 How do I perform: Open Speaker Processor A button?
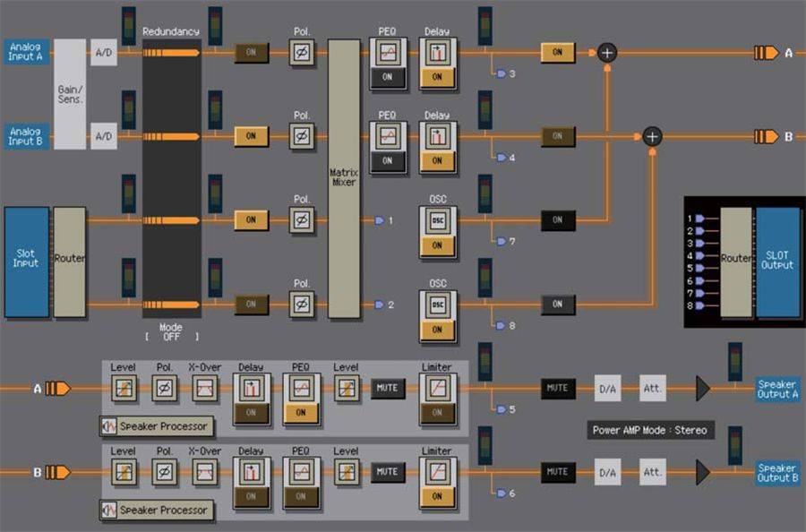click(157, 427)
